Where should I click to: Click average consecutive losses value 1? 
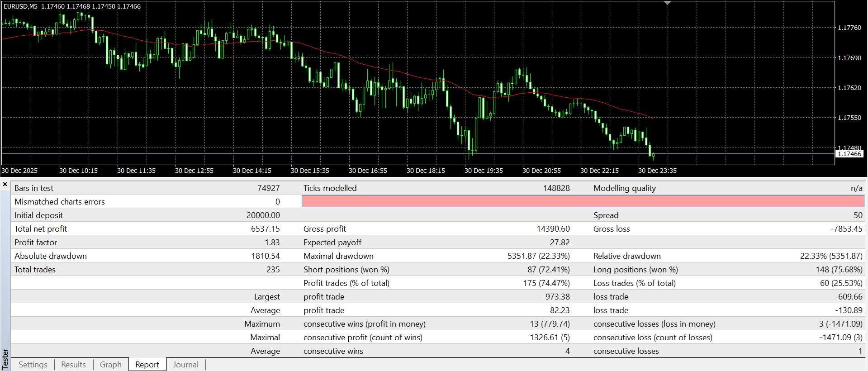[x=860, y=351]
